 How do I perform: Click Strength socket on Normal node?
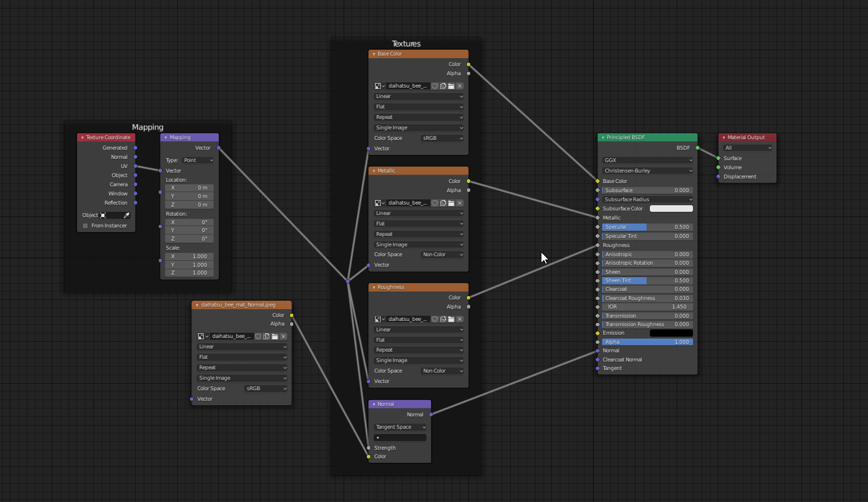368,448
